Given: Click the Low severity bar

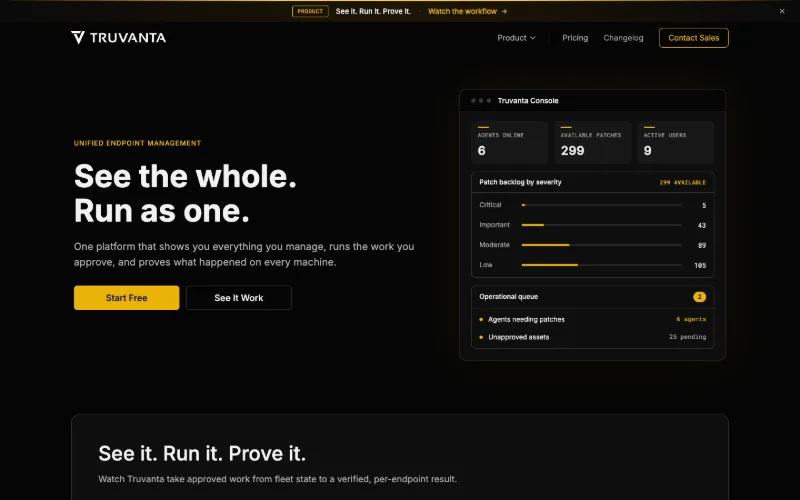Looking at the screenshot, I should point(602,265).
